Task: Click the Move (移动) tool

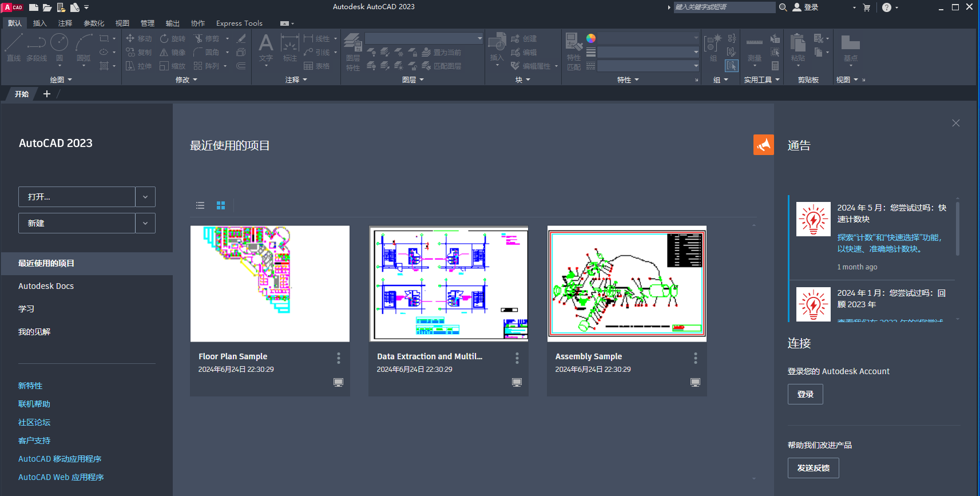Action: (x=139, y=38)
